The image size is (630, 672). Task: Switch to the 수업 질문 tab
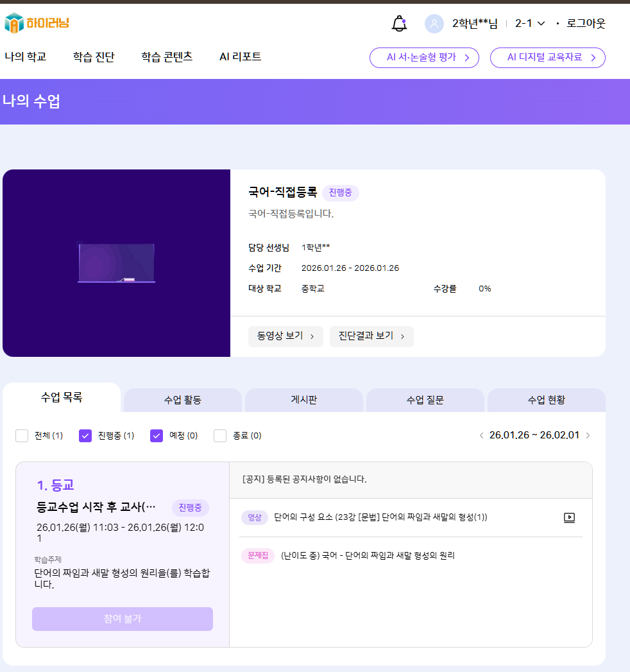pos(425,400)
